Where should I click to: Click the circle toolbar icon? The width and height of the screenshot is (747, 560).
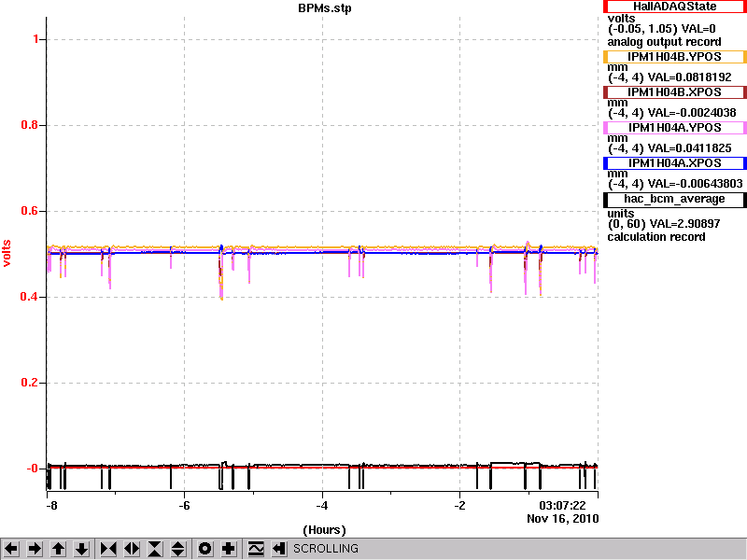pos(205,549)
